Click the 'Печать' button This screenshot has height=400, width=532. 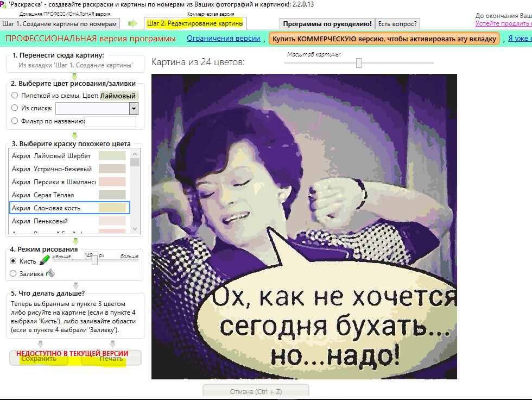pyautogui.click(x=111, y=358)
